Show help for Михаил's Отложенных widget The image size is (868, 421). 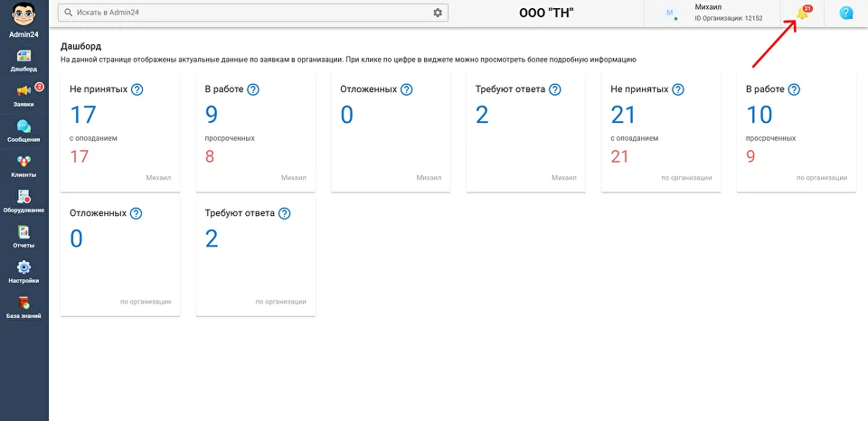[406, 89]
